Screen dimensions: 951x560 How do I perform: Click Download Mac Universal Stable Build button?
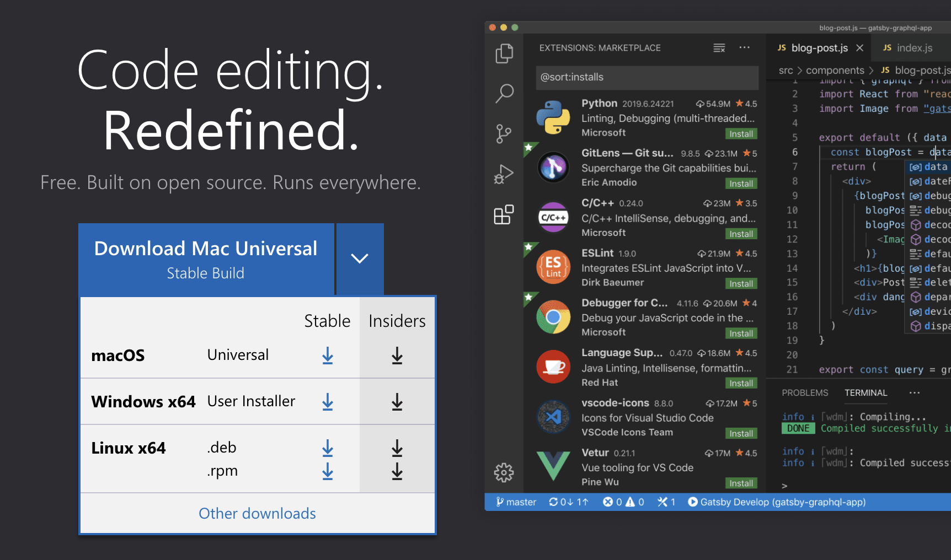(206, 259)
